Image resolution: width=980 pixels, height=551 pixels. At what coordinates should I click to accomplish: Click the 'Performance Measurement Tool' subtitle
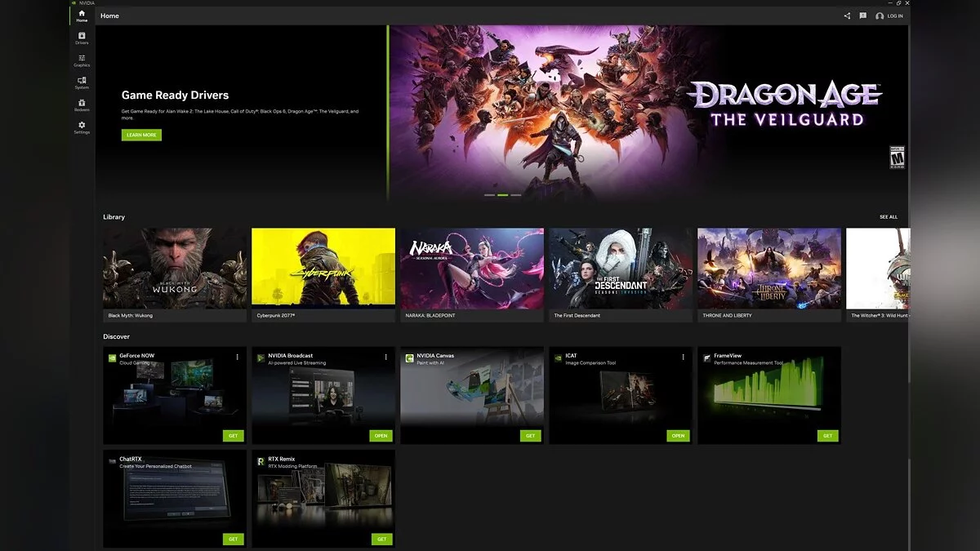click(748, 363)
